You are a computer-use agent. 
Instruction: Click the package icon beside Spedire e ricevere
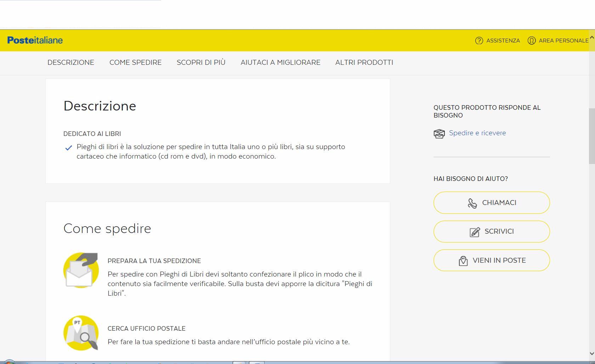point(439,133)
